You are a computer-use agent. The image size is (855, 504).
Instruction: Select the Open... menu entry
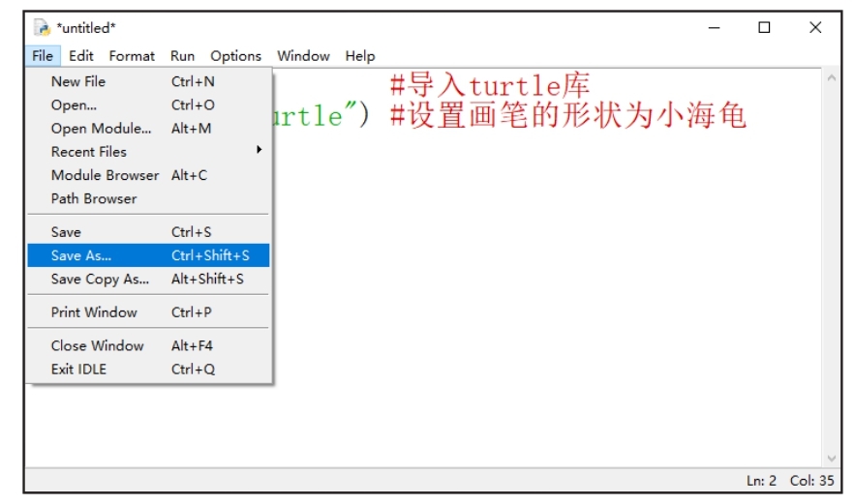point(148,105)
